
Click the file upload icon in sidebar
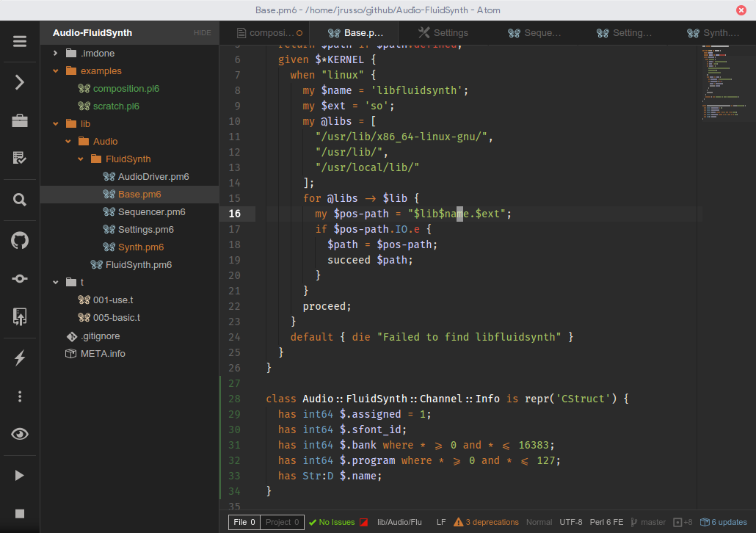20,317
